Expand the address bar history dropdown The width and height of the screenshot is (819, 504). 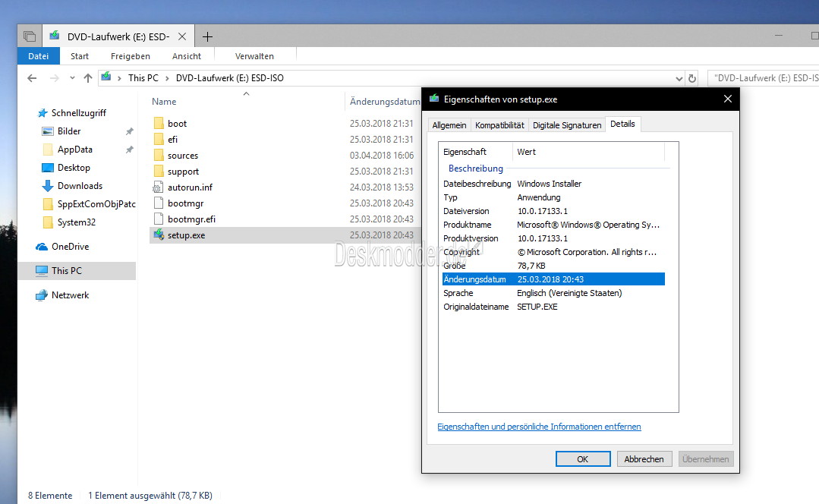point(679,78)
